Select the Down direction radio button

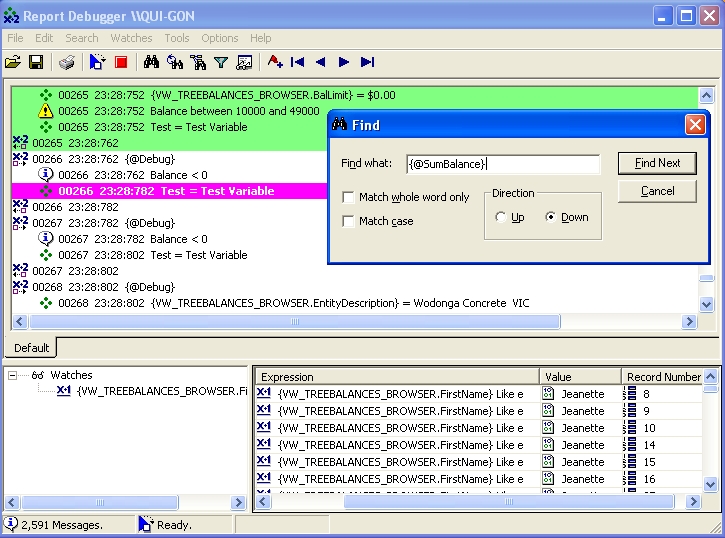coord(550,217)
